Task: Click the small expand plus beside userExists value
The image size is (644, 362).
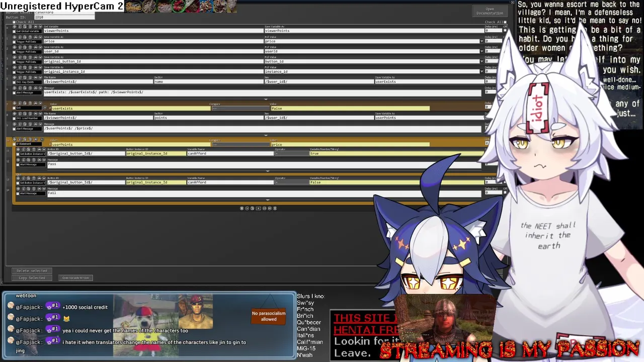Action: [x=45, y=108]
